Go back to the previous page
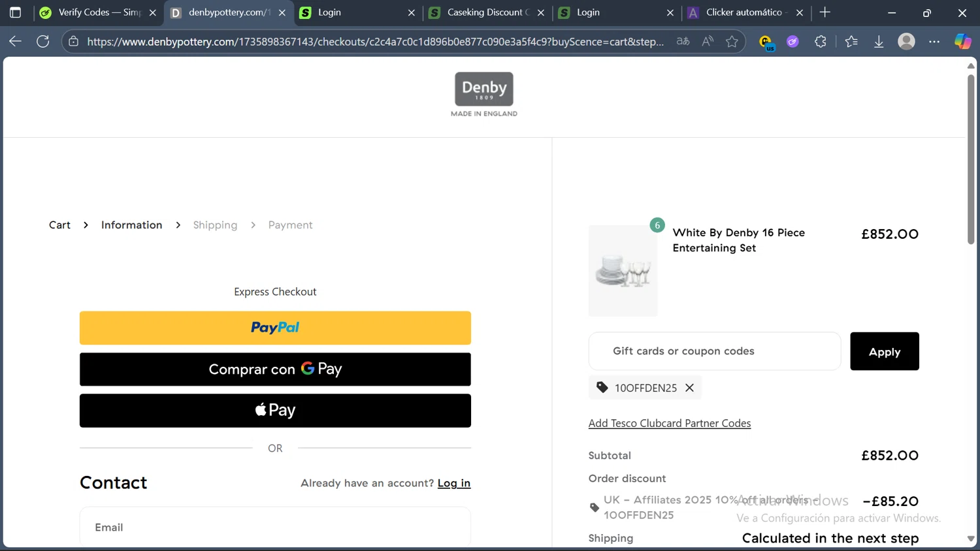980x551 pixels. coord(15,41)
